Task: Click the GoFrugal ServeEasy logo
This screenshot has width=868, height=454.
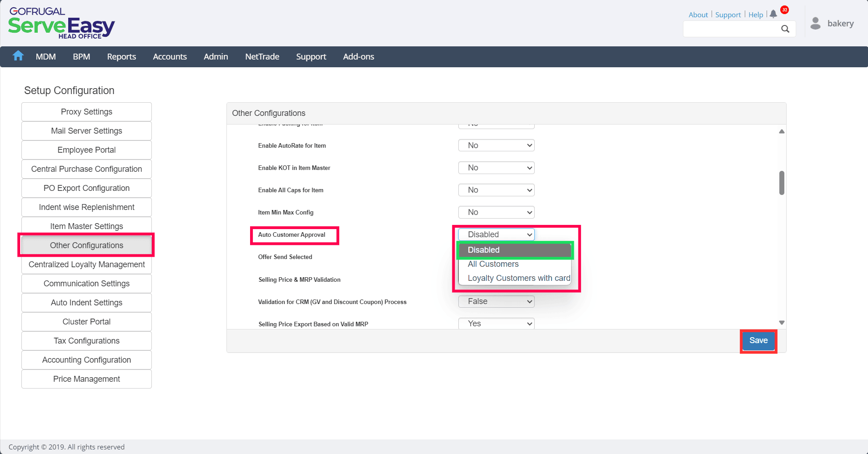Action: click(x=61, y=23)
